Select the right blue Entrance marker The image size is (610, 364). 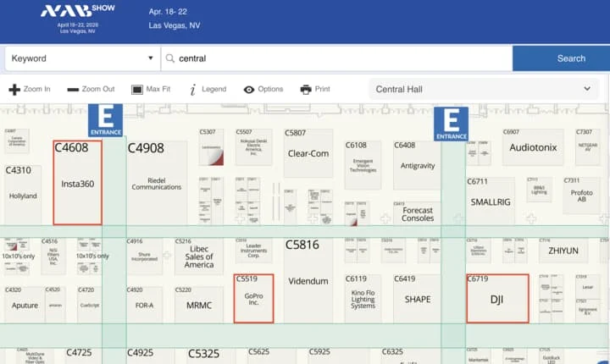click(451, 124)
